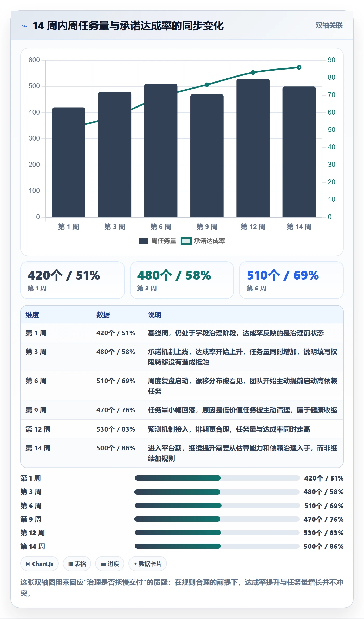Click description starting 预测机制接入
Image resolution: width=364 pixels, height=619 pixels.
[x=229, y=429]
